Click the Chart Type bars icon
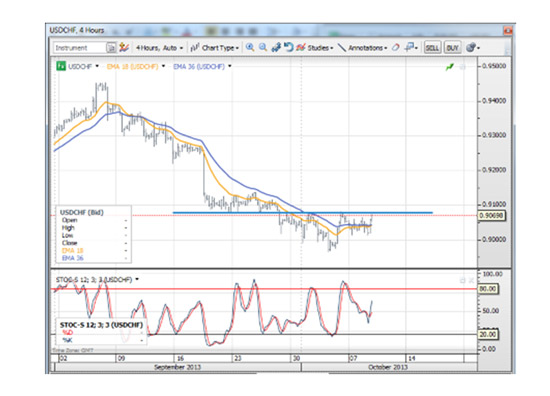Screen dimensions: 550x396 [195, 47]
